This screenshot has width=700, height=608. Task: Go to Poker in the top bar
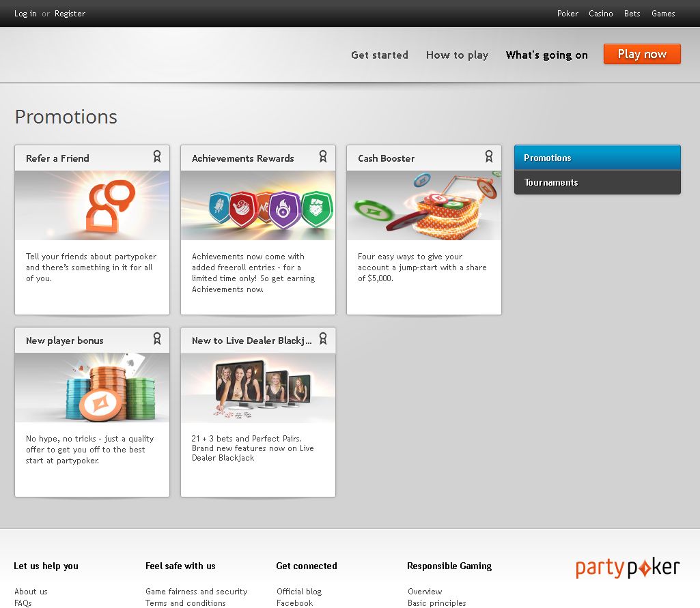tap(568, 14)
